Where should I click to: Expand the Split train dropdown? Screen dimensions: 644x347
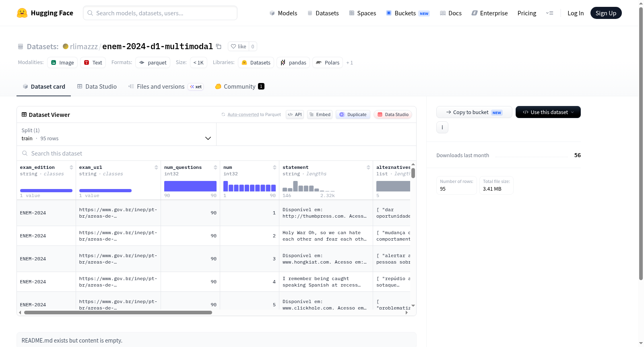116,134
